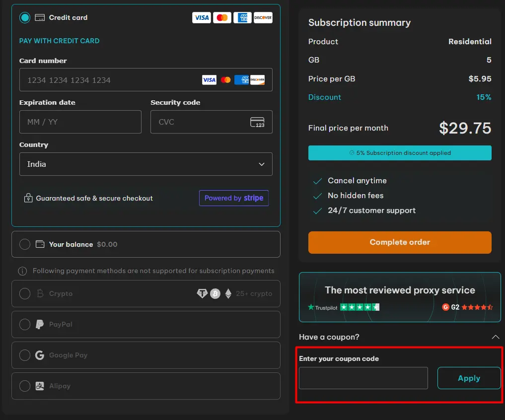
Task: Choose the Crypto payment radio button
Action: [x=25, y=294]
